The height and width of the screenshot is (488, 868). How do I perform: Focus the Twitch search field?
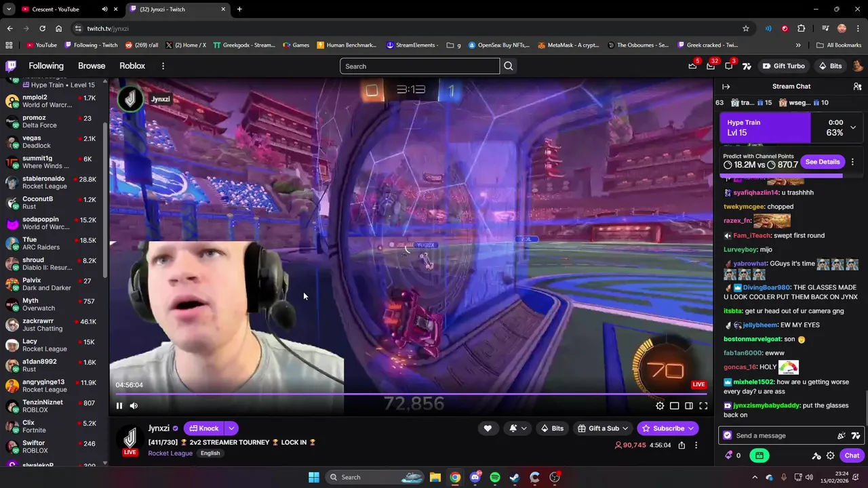point(420,66)
